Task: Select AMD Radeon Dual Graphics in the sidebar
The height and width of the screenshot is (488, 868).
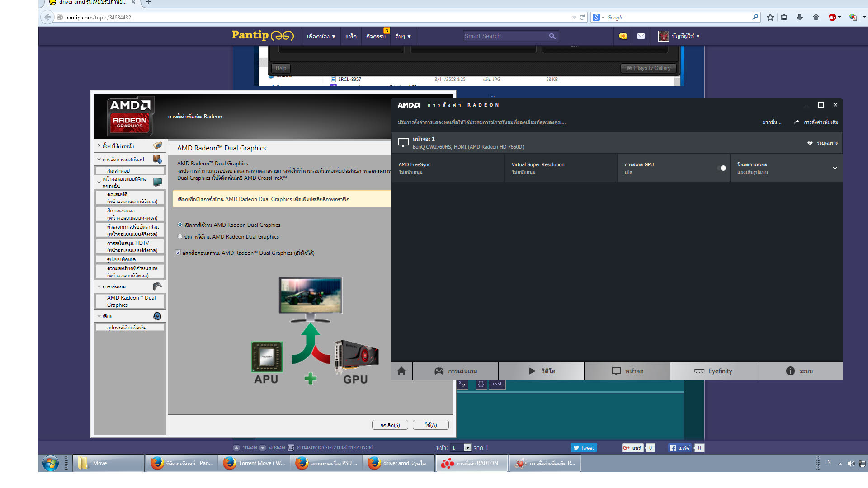Action: pos(130,301)
